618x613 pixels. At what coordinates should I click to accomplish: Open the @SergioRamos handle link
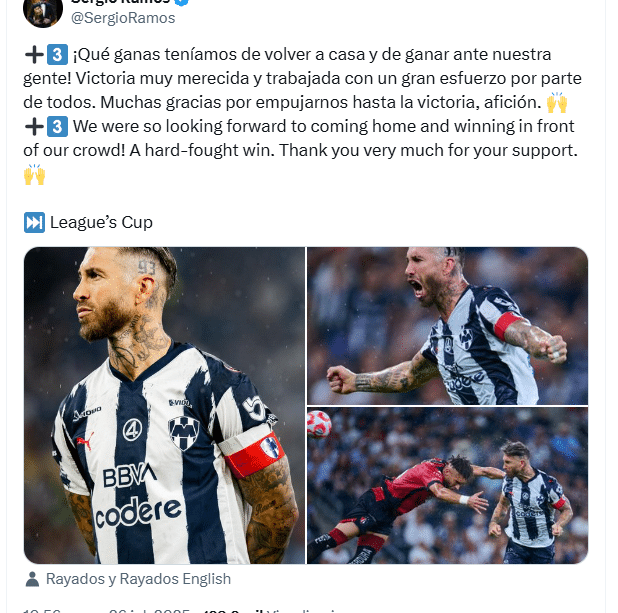coord(123,18)
